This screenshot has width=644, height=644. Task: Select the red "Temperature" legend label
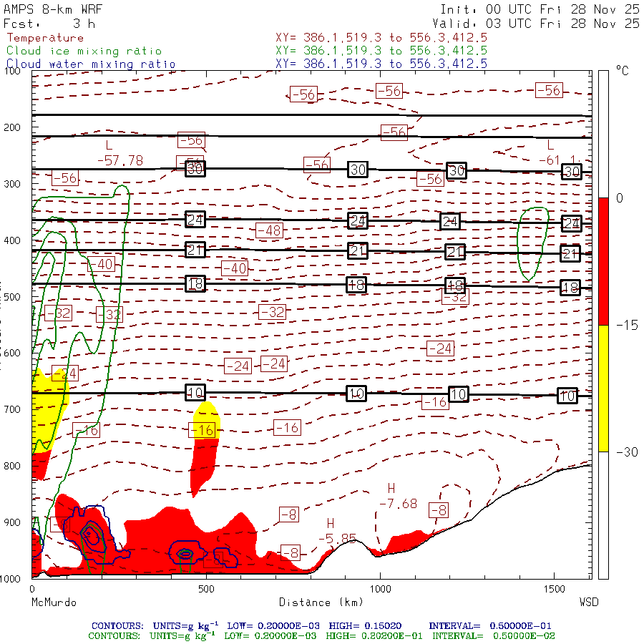45,38
